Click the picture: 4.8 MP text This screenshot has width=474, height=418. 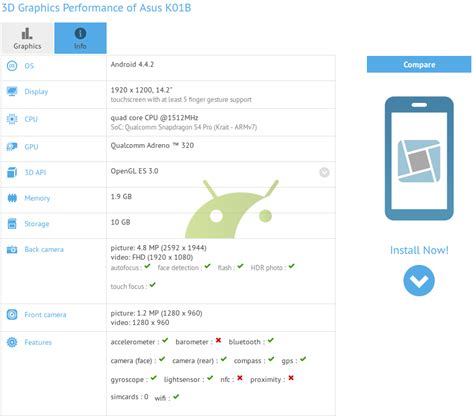[x=158, y=248]
